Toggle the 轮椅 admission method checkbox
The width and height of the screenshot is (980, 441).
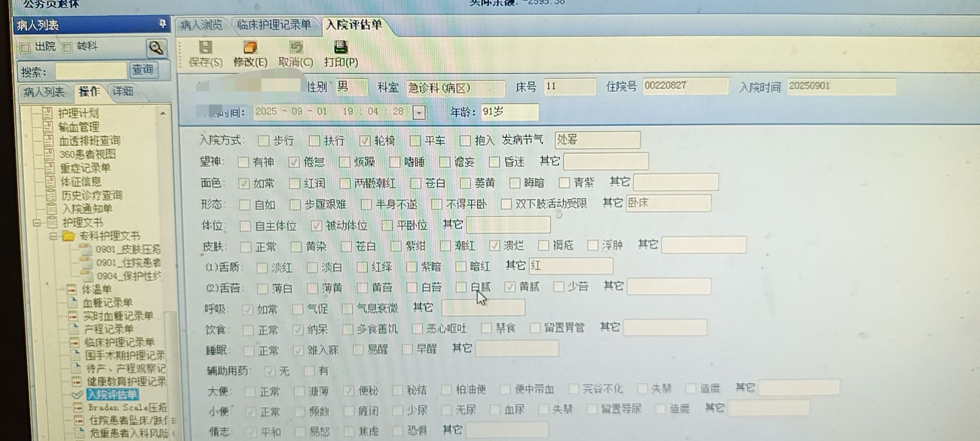365,141
